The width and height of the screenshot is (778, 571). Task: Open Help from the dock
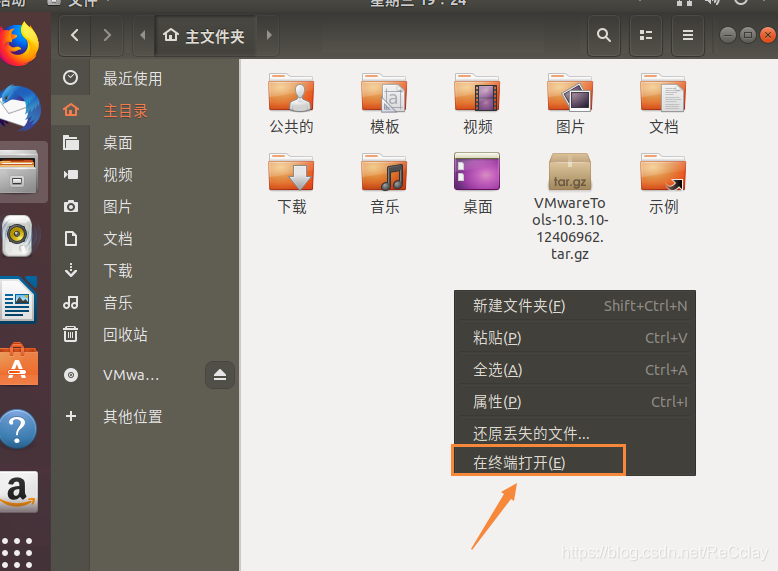[18, 429]
